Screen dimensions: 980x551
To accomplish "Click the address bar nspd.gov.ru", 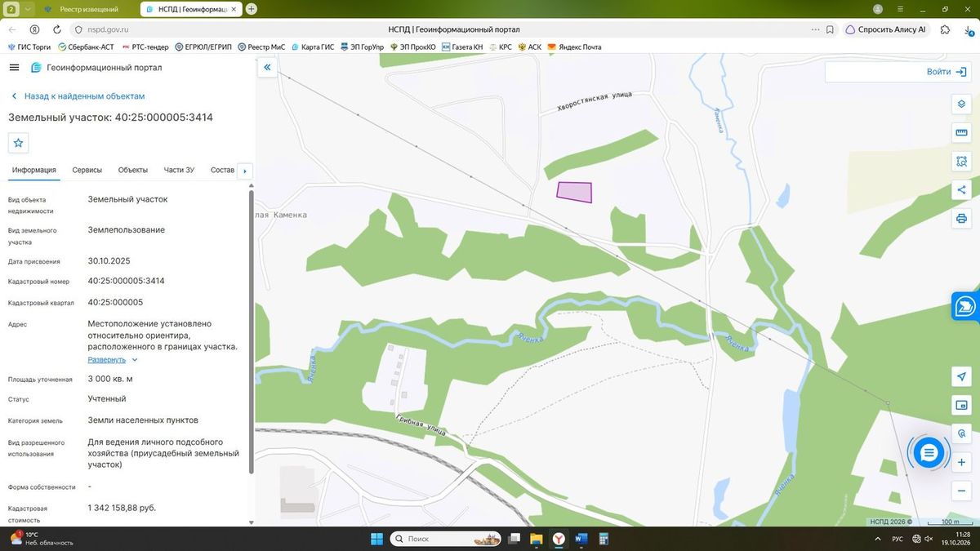I will click(109, 29).
